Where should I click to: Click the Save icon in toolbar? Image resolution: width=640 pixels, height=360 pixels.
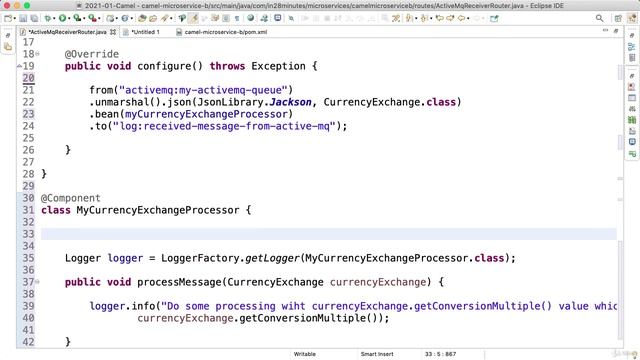tap(23, 18)
